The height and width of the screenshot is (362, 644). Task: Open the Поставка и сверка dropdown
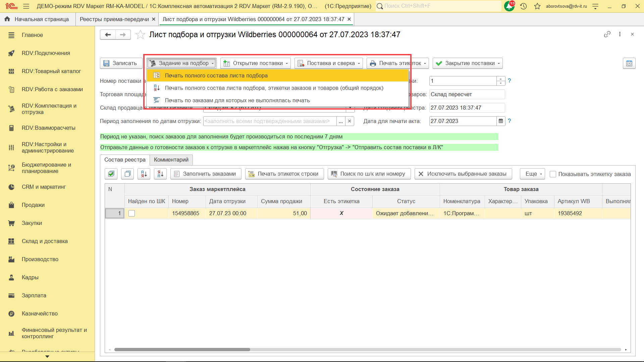329,63
